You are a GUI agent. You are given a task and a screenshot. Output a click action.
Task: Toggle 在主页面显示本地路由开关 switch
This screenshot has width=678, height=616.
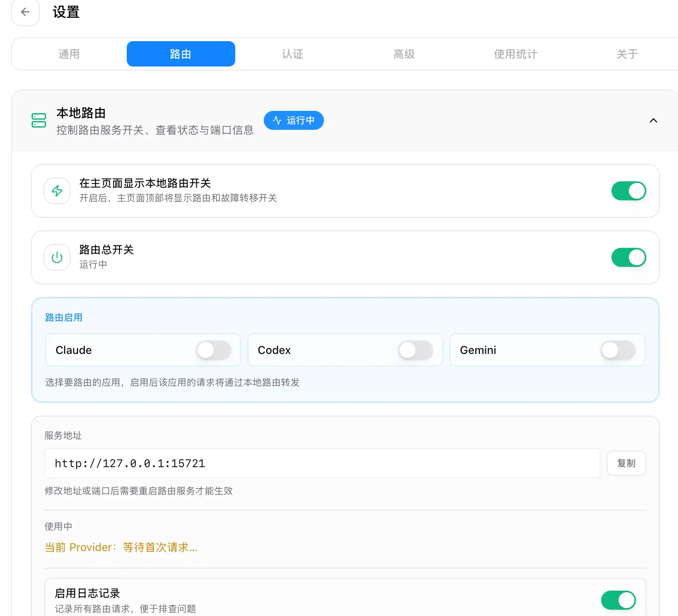629,191
